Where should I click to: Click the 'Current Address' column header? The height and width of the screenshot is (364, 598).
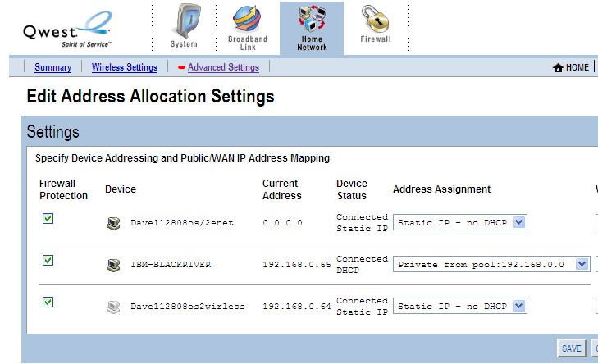[282, 189]
